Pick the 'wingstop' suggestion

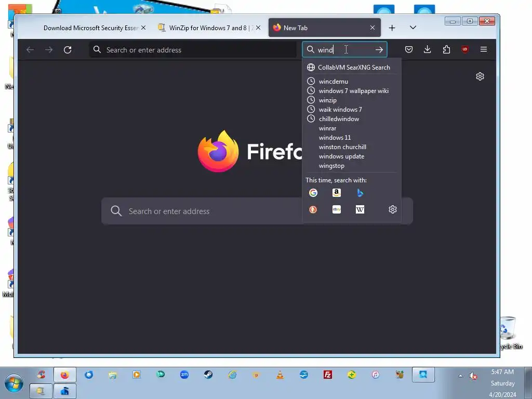pyautogui.click(x=352, y=166)
